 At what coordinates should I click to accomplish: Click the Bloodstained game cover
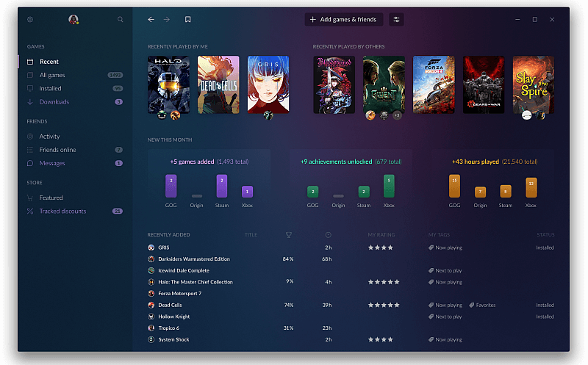tap(334, 84)
